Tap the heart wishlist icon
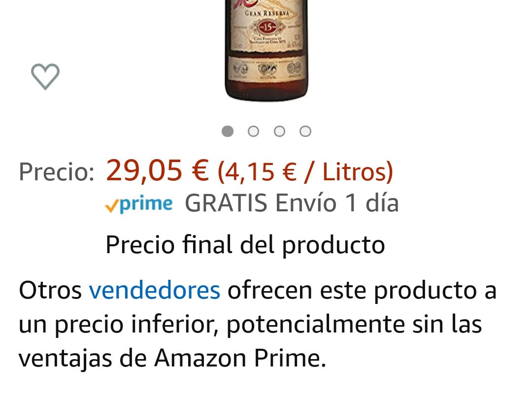This screenshot has height=398, width=532. point(45,76)
